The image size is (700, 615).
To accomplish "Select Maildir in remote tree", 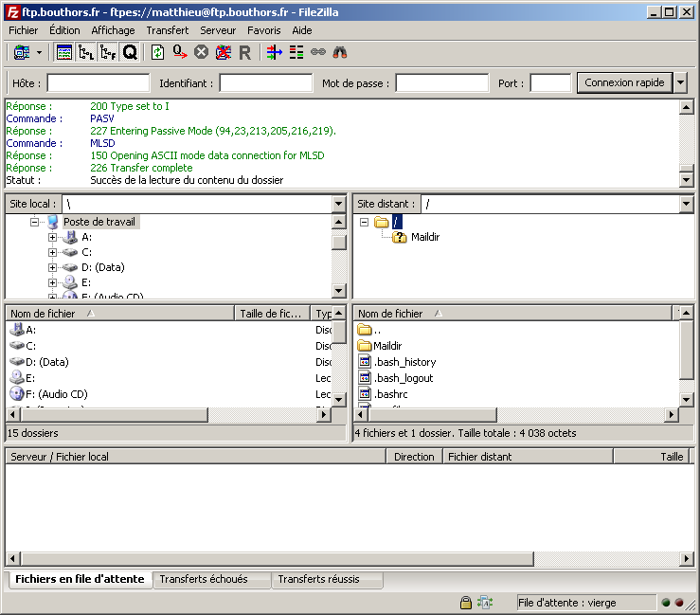I will tap(425, 237).
